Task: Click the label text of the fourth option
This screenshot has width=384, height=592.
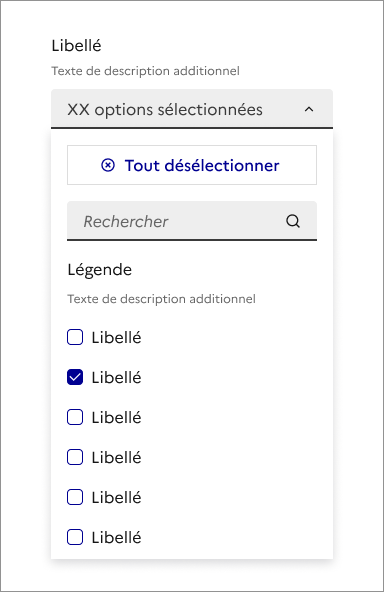Action: pyautogui.click(x=116, y=457)
